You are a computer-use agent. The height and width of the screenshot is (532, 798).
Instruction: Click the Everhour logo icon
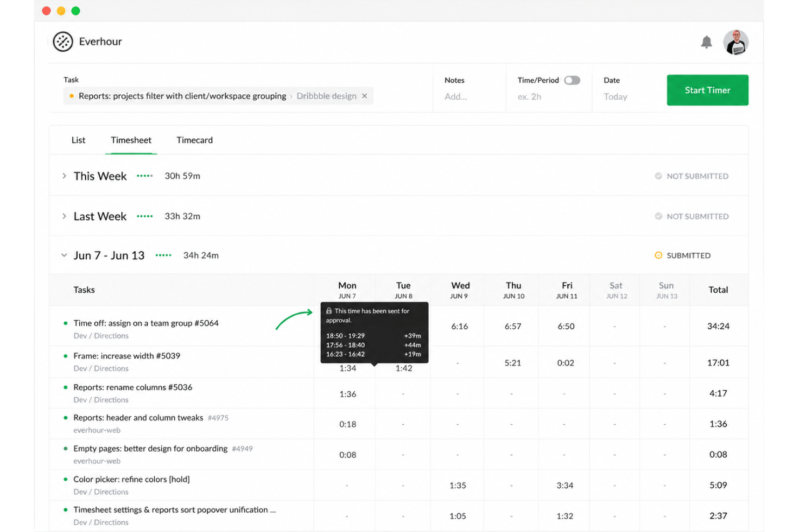coord(63,42)
